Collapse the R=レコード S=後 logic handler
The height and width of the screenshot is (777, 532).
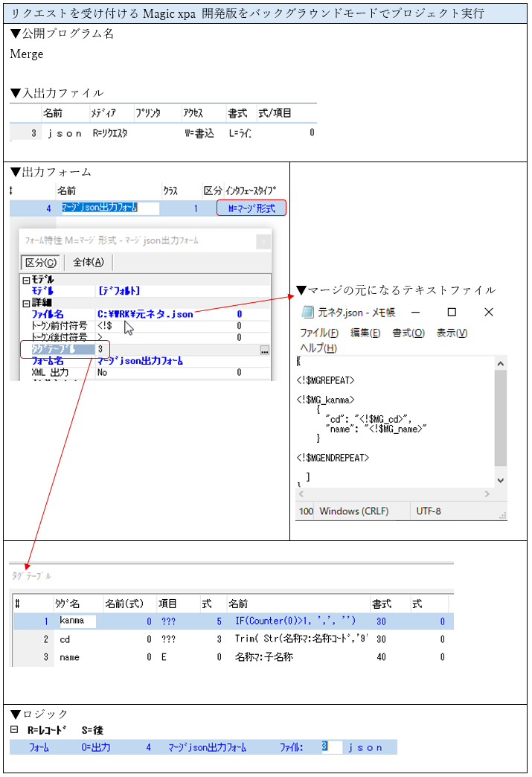click(x=14, y=731)
